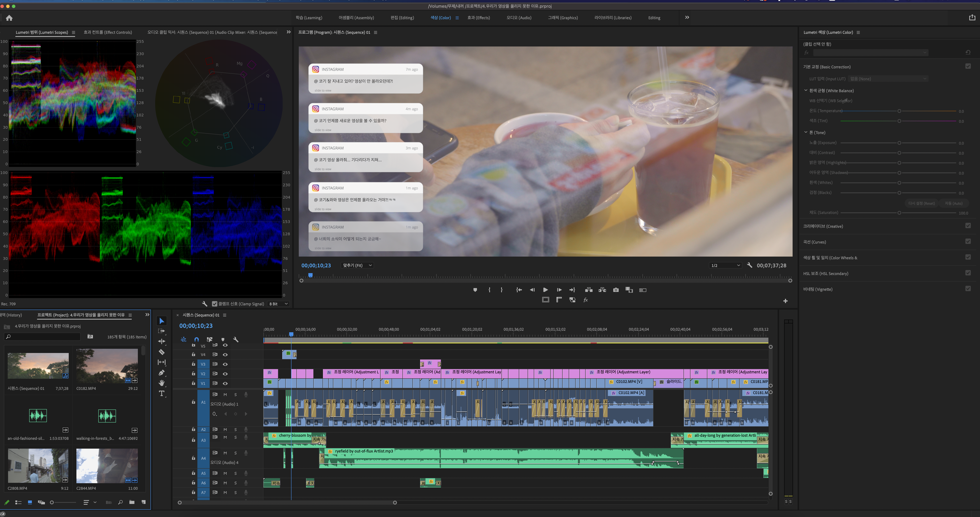The width and height of the screenshot is (980, 517).
Task: Click Mark Out bracket icon
Action: tap(501, 290)
